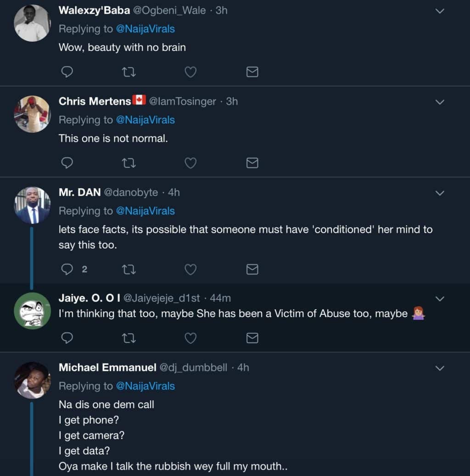Send Chris Mertens' tweet via direct message
The height and width of the screenshot is (476, 470).
pyautogui.click(x=252, y=163)
